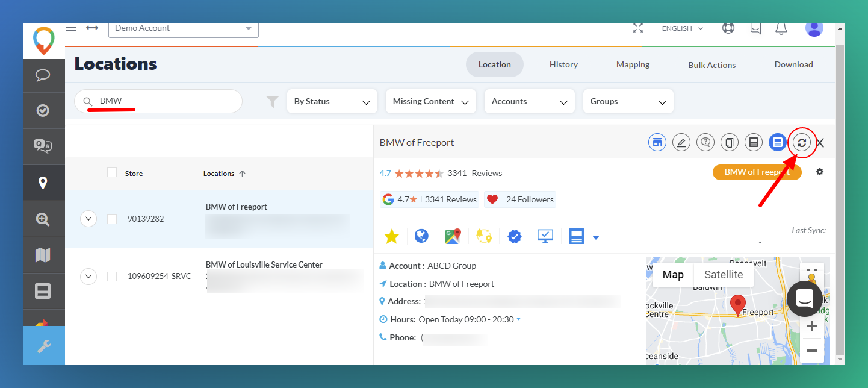Click the filter funnel icon
Image resolution: width=868 pixels, height=388 pixels.
pos(273,102)
